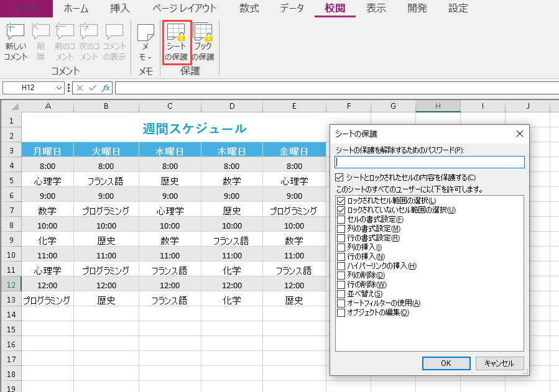The height and width of the screenshot is (392, 559).
Task: Switch to the 数式 (Formulas) tab
Action: click(x=249, y=8)
